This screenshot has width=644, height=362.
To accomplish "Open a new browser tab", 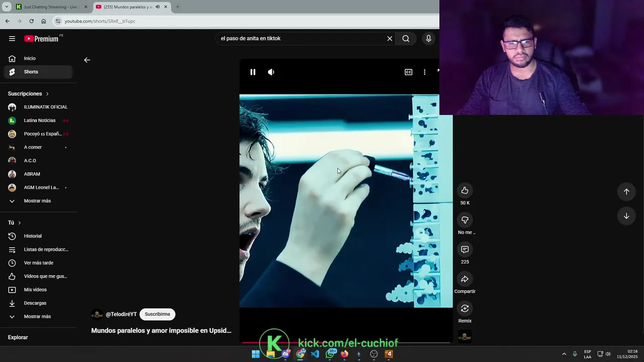I will (177, 7).
